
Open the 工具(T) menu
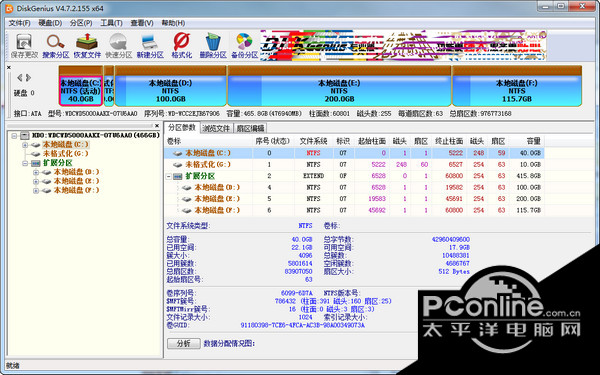pyautogui.click(x=111, y=23)
